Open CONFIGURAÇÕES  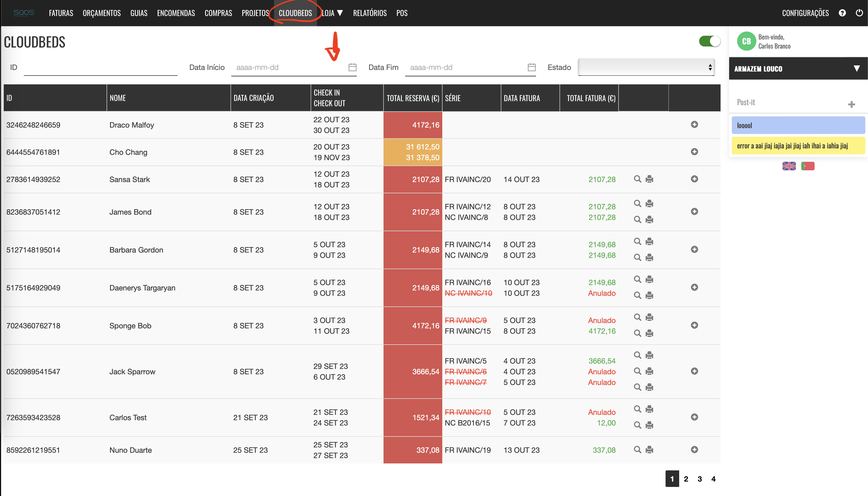pos(805,13)
